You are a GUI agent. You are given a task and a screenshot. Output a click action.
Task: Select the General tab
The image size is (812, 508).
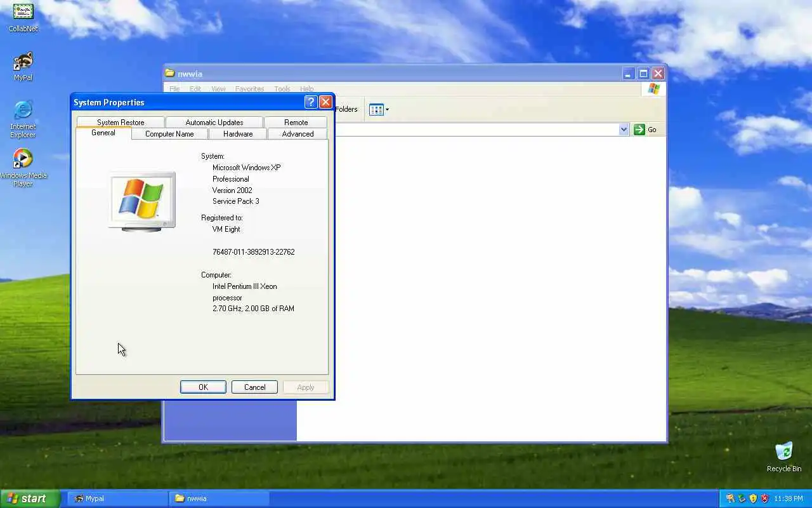pyautogui.click(x=103, y=133)
